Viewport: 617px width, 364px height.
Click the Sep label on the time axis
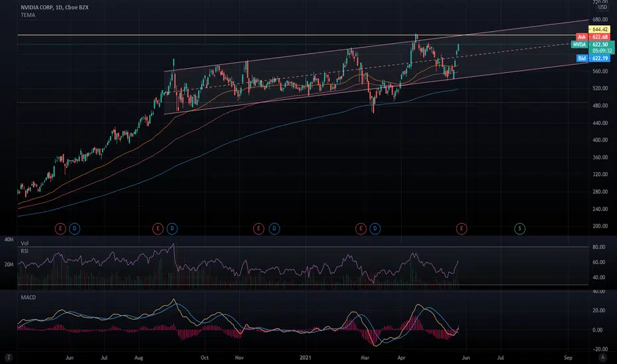[568, 357]
